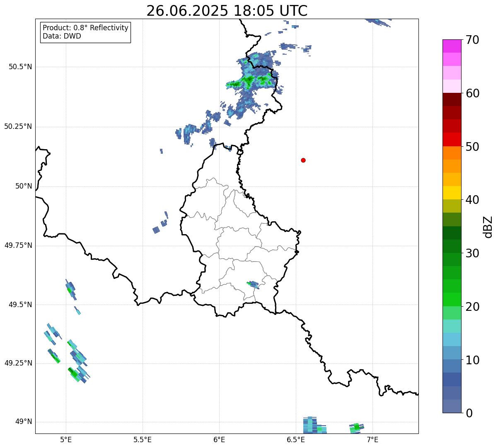This screenshot has height=448, width=498.
Task: Click the colorbar tick label 70
Action: point(473,40)
